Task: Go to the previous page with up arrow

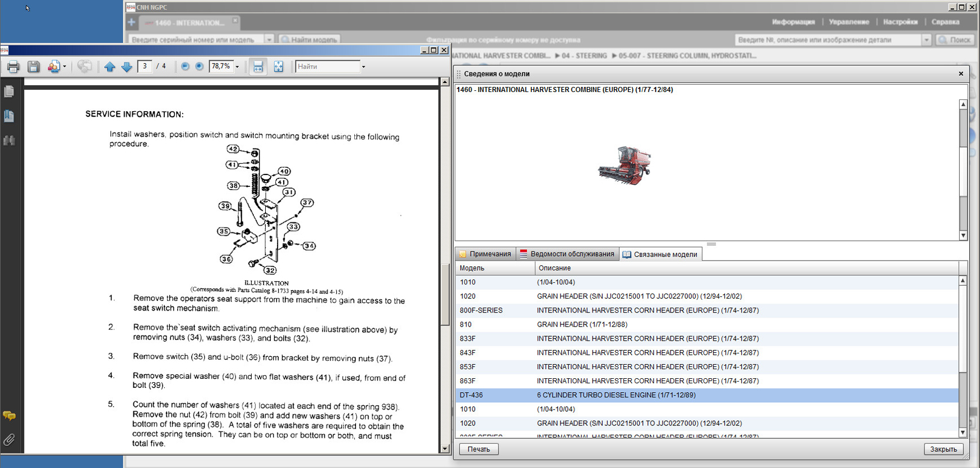Action: pos(110,67)
